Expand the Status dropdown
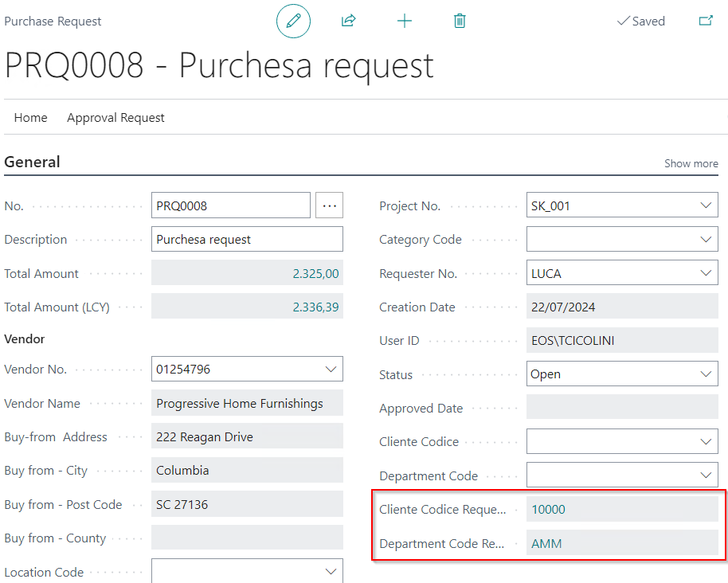Screen dimensions: 728x583 coord(706,374)
